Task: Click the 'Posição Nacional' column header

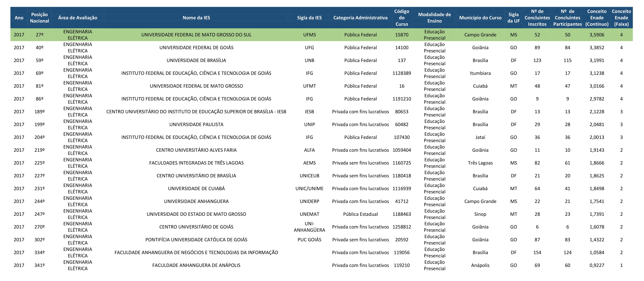Action: [x=40, y=18]
